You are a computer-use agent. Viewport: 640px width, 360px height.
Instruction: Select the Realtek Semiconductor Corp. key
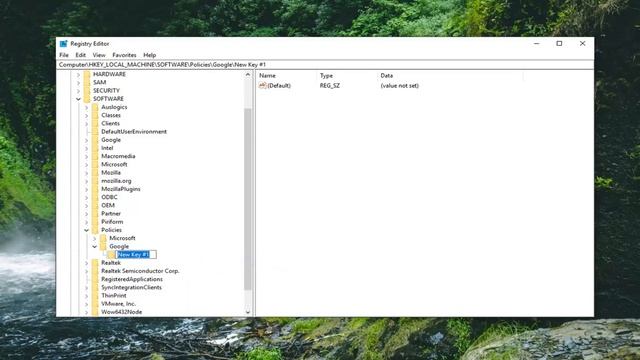click(x=140, y=271)
